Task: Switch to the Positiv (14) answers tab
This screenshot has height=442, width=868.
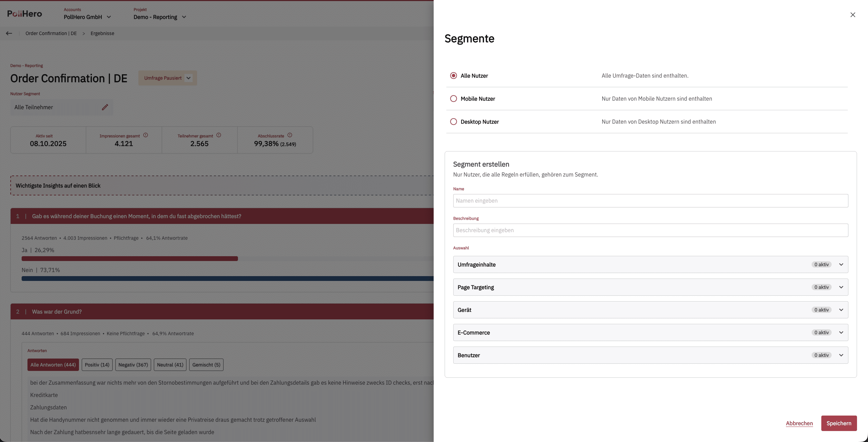Action: [97, 365]
